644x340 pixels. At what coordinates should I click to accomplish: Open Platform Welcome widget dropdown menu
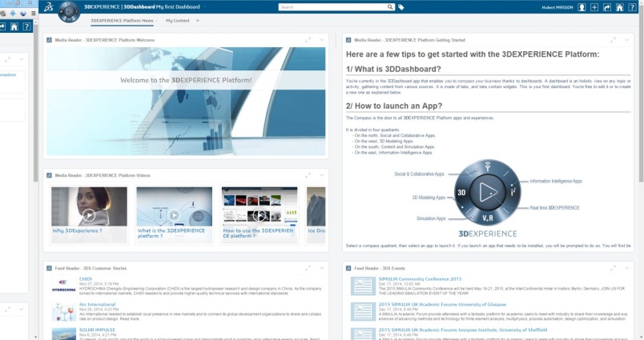click(322, 39)
